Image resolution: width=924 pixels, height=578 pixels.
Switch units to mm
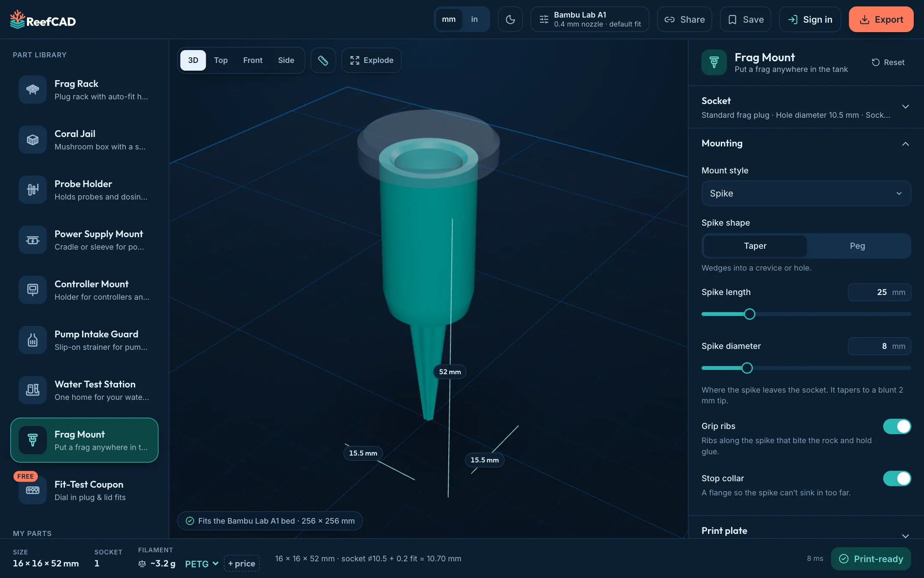click(x=449, y=19)
